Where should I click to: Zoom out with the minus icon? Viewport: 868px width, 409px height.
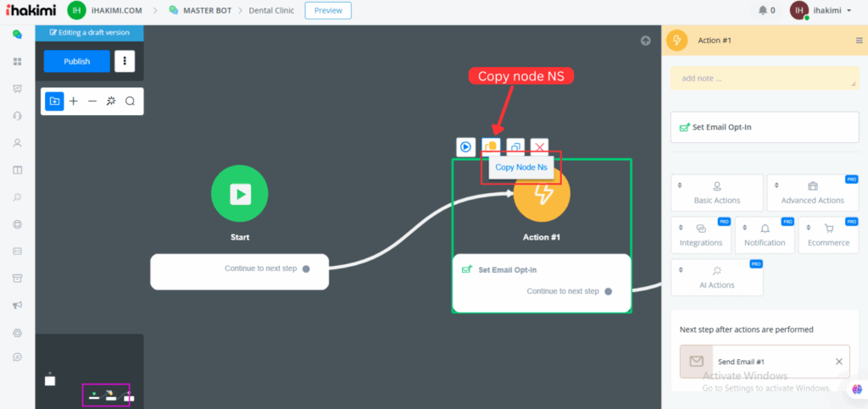[92, 101]
